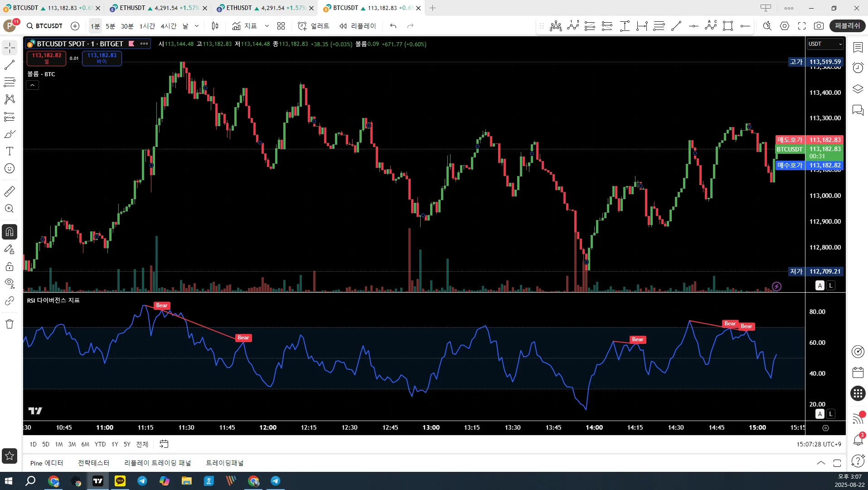The image size is (868, 490).
Task: Select the brush drawing tool
Action: point(10,134)
